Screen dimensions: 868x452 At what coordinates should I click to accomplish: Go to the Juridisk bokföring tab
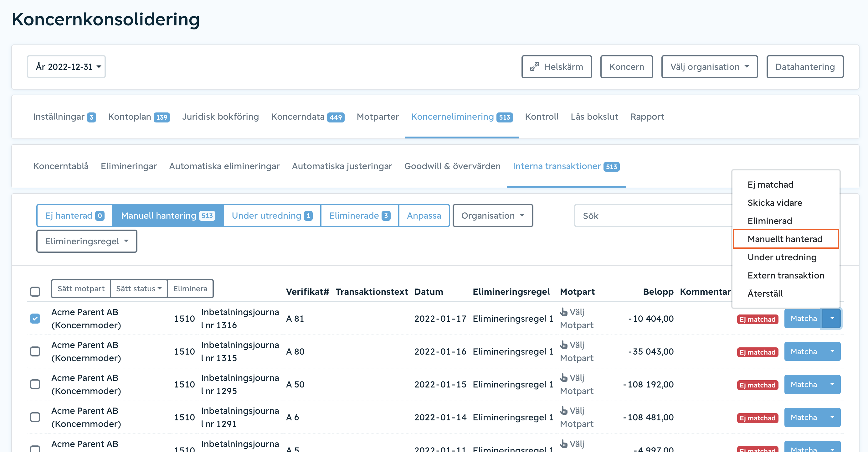pyautogui.click(x=220, y=117)
